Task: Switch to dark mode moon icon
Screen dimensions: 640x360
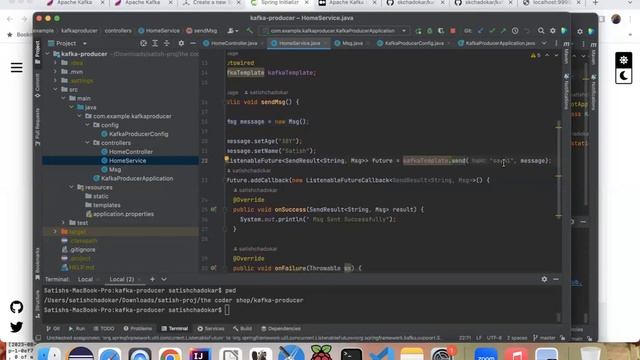Action: click(623, 76)
